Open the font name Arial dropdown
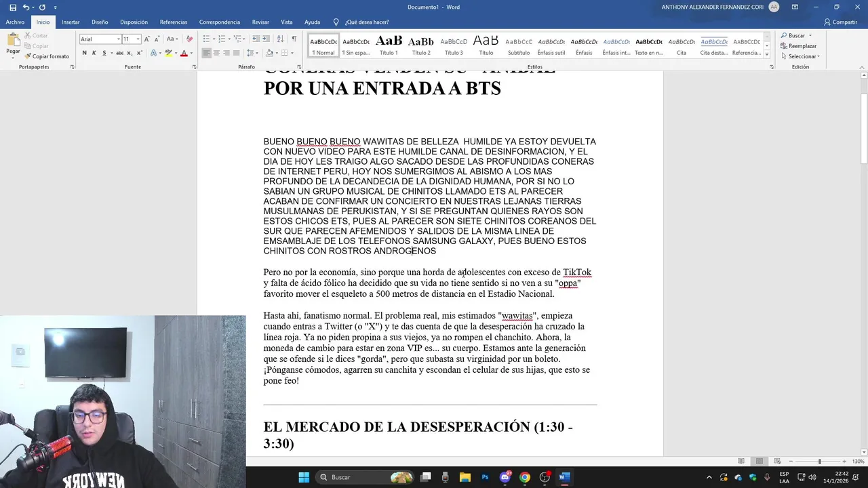 tap(119, 39)
